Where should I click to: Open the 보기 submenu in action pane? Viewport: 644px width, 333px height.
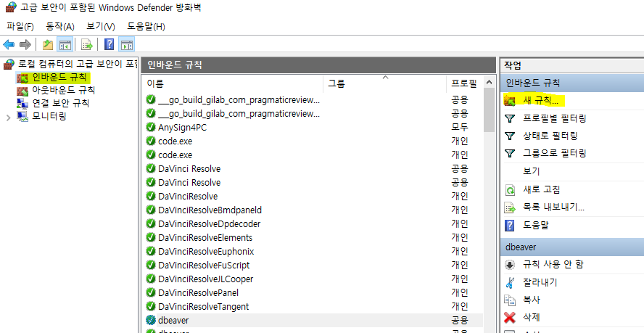(x=531, y=171)
